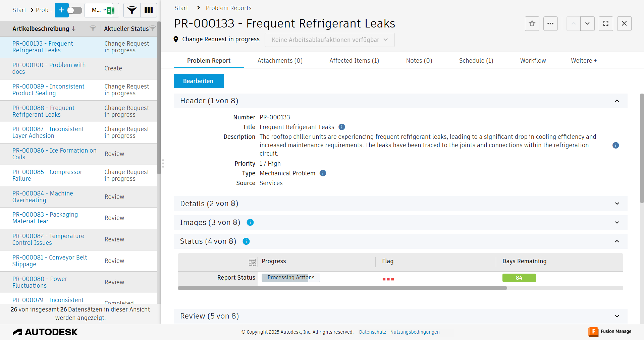644x340 pixels.
Task: Filter the Artikelbeschreibung column via its funnel
Action: pyautogui.click(x=93, y=29)
